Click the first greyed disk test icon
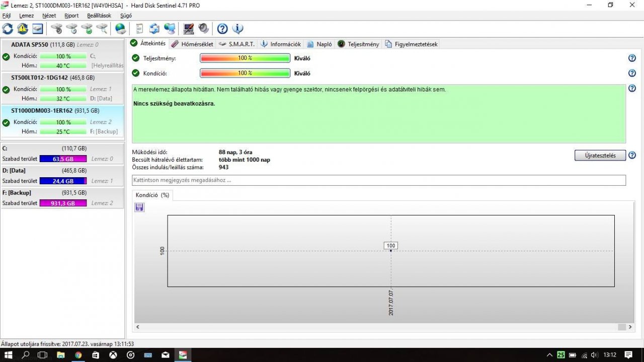 56,29
